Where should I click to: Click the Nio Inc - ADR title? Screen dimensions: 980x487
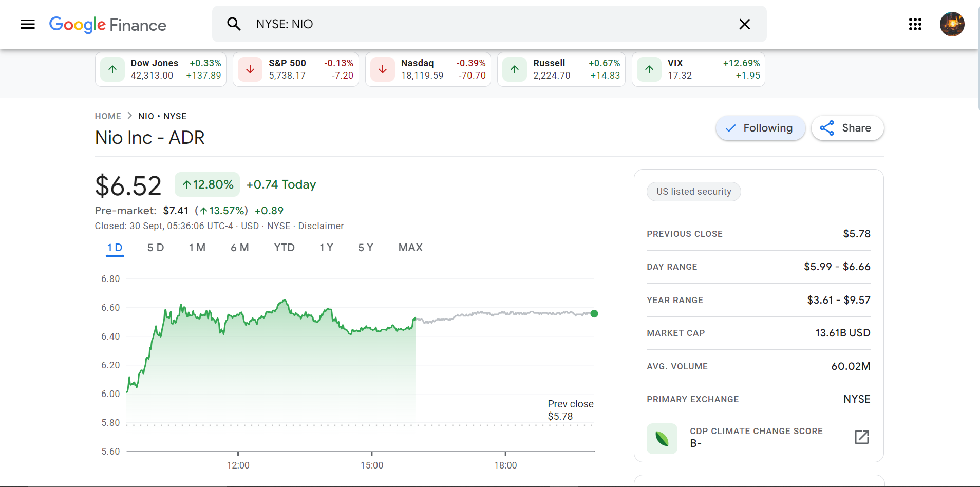point(150,138)
